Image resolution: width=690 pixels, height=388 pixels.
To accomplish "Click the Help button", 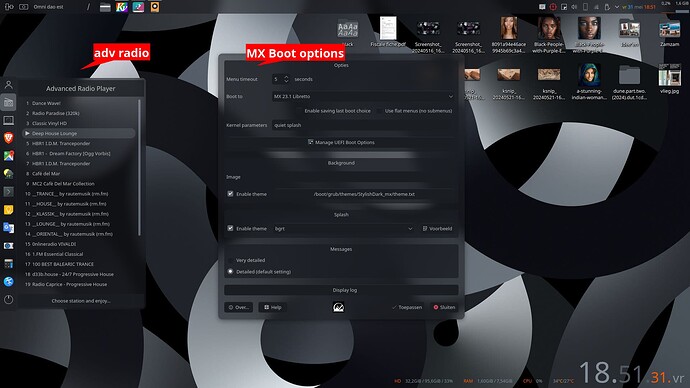I will click(273, 307).
